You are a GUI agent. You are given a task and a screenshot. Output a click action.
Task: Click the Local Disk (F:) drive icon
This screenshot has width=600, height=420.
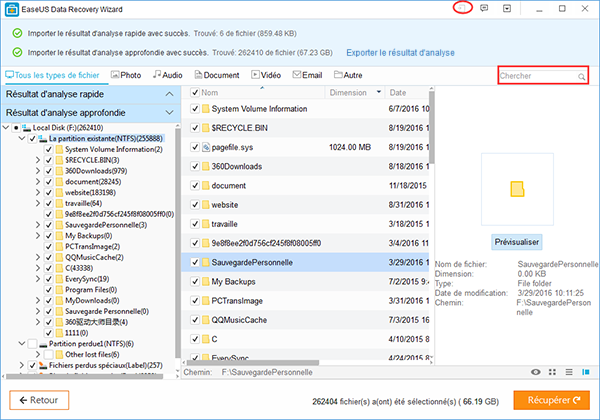coord(26,127)
